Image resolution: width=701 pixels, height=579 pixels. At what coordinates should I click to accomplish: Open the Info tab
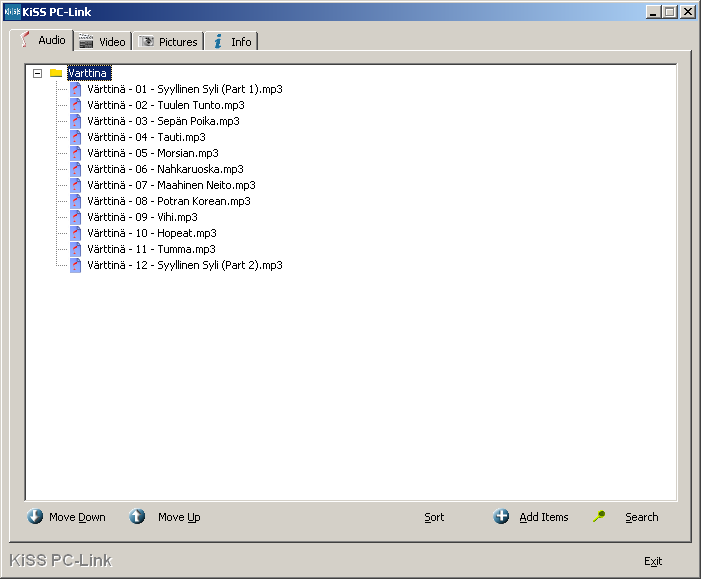231,42
